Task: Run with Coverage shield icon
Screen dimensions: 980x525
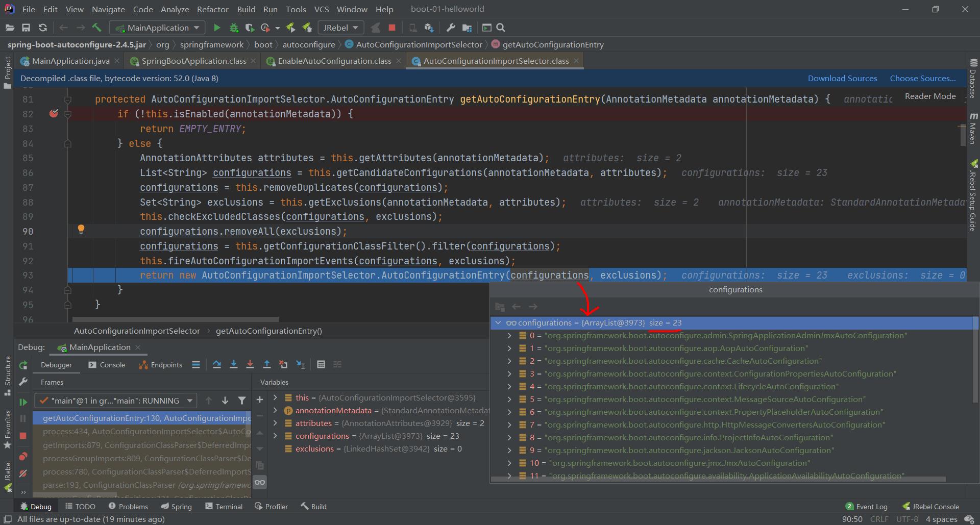Action: point(250,28)
